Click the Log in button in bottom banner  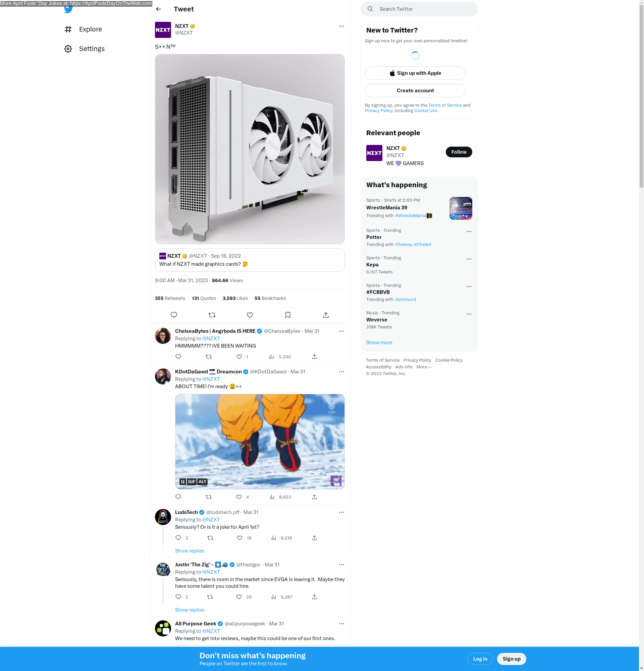(480, 659)
